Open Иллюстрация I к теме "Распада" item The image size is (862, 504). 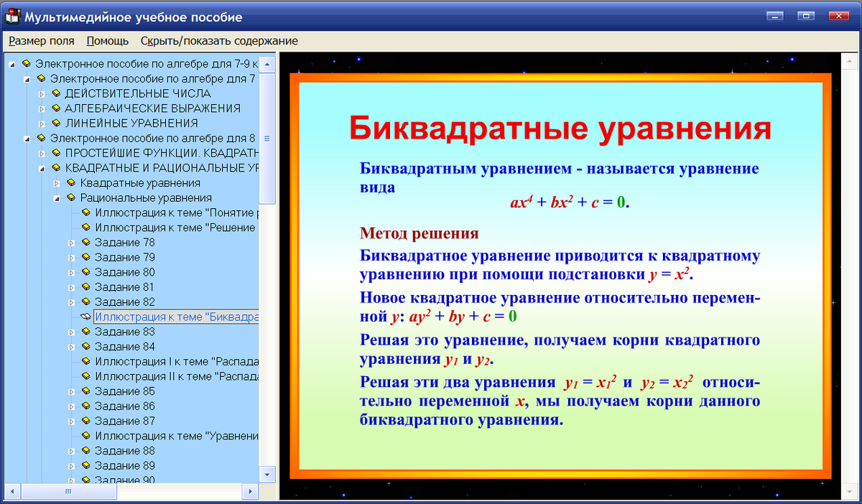pyautogui.click(x=177, y=362)
